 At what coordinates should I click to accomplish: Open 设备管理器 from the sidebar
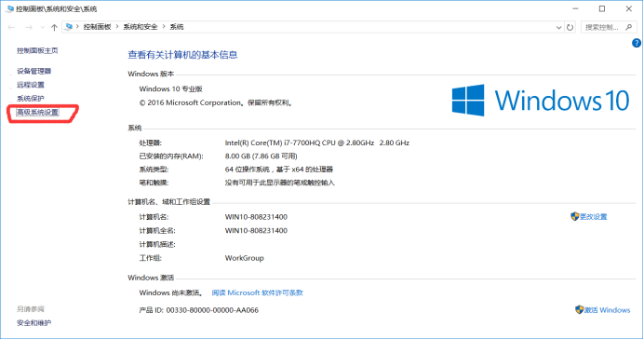(34, 71)
